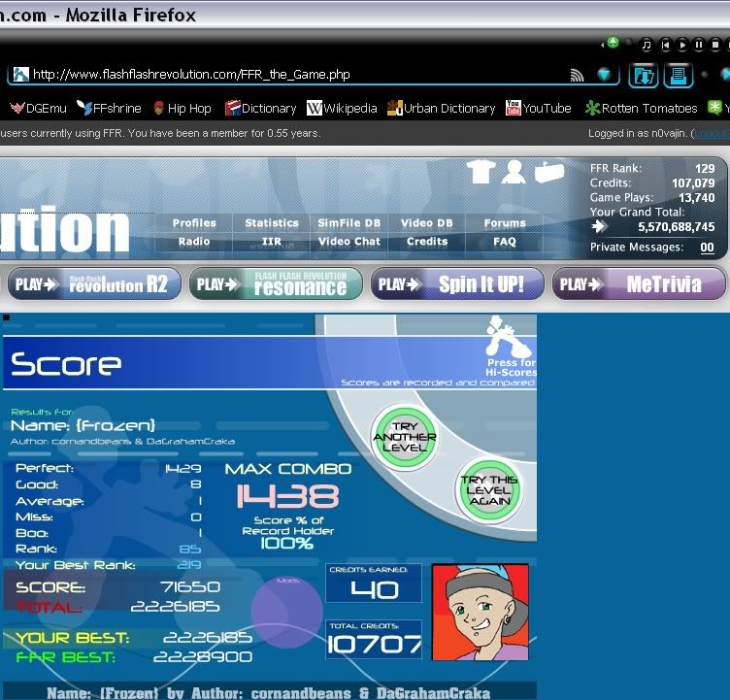
Task: Click the mailbox icon in header
Action: tap(548, 172)
